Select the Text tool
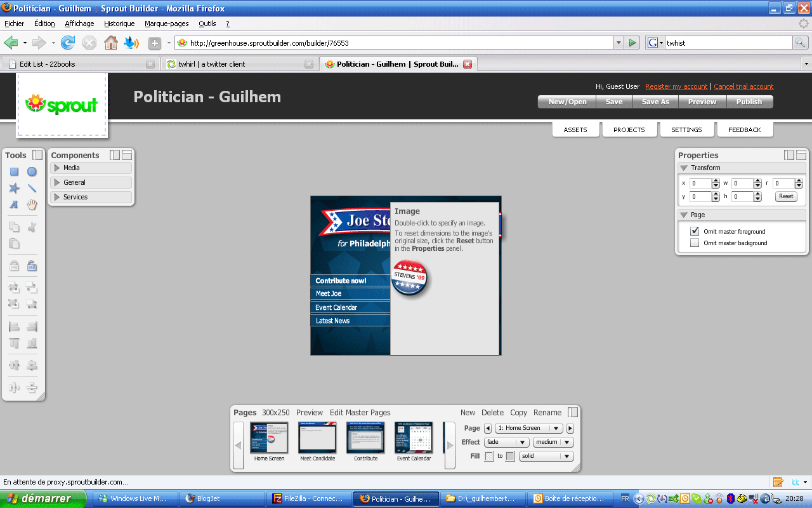Screen dimensions: 812x508 tap(14, 205)
